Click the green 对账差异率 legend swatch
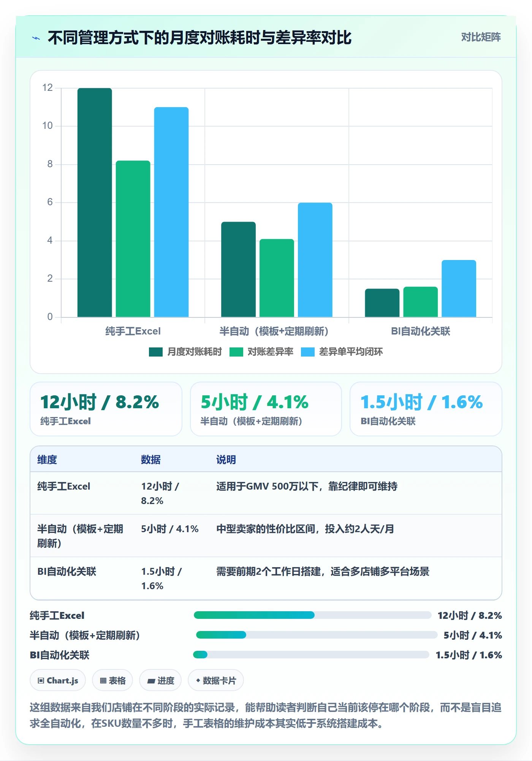This screenshot has width=532, height=761. 236,352
